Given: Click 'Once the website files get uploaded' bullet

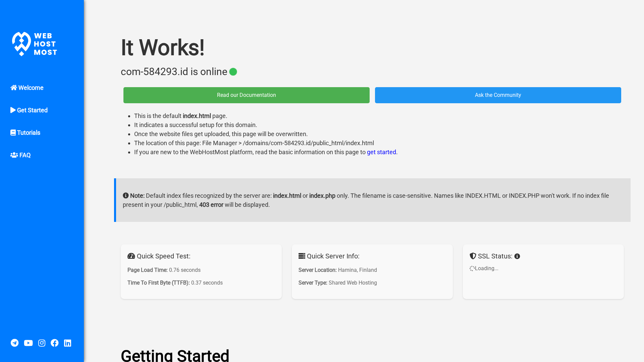Looking at the screenshot, I should click(x=221, y=134).
